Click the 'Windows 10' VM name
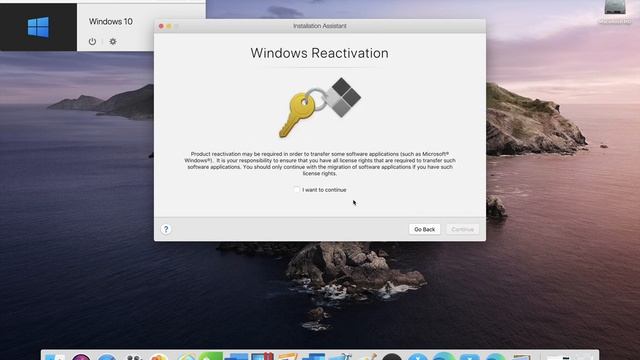This screenshot has width=640, height=360. click(x=111, y=22)
